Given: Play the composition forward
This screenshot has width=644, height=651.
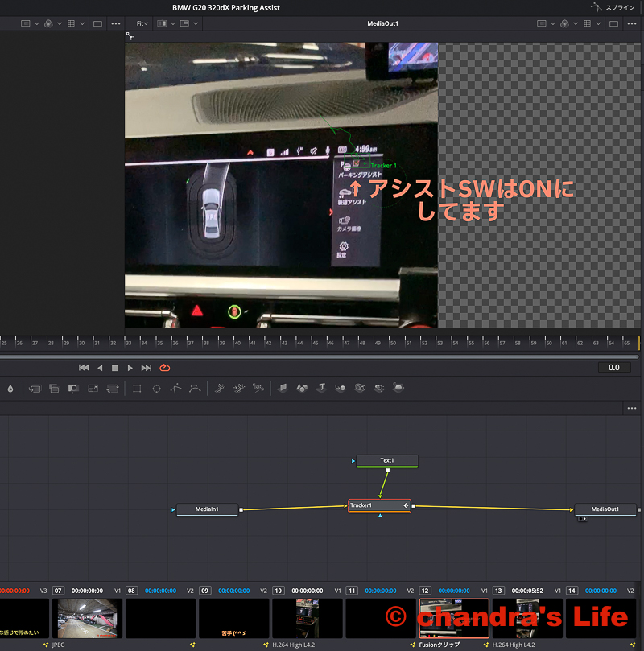Looking at the screenshot, I should (x=130, y=368).
